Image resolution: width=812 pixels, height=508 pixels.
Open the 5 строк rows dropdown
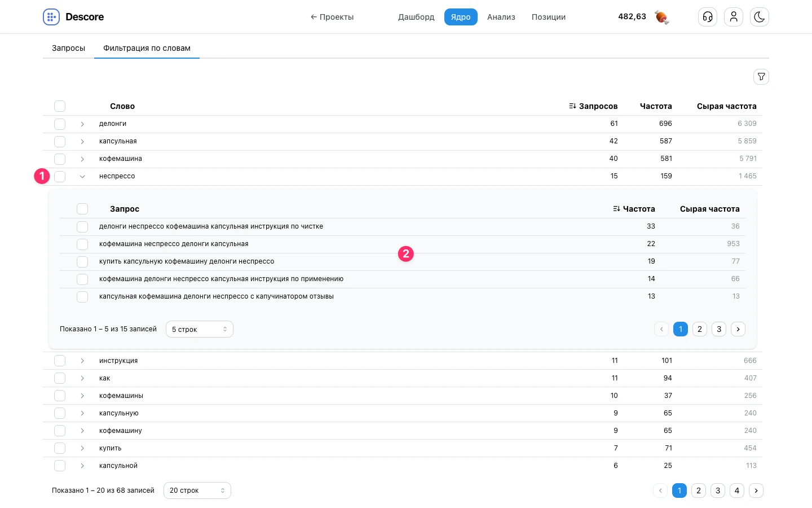(x=200, y=329)
